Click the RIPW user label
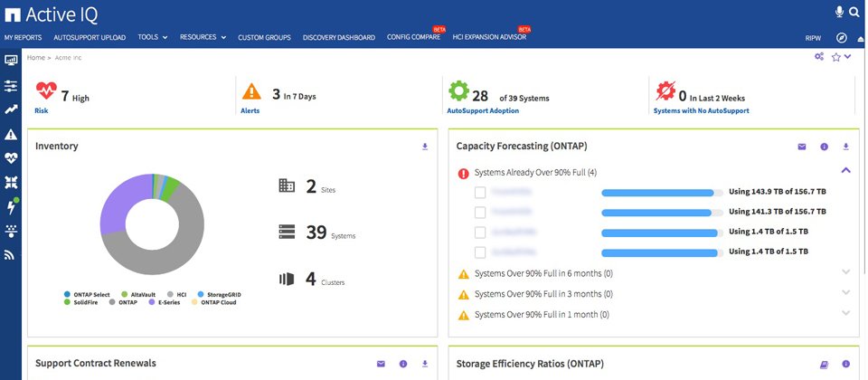Image resolution: width=868 pixels, height=380 pixels. [x=813, y=38]
